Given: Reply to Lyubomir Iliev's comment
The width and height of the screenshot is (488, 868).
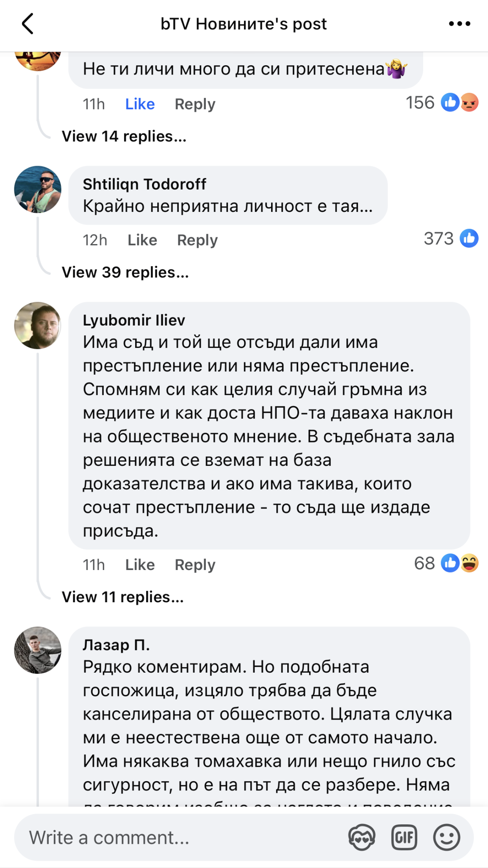Looking at the screenshot, I should click(195, 565).
